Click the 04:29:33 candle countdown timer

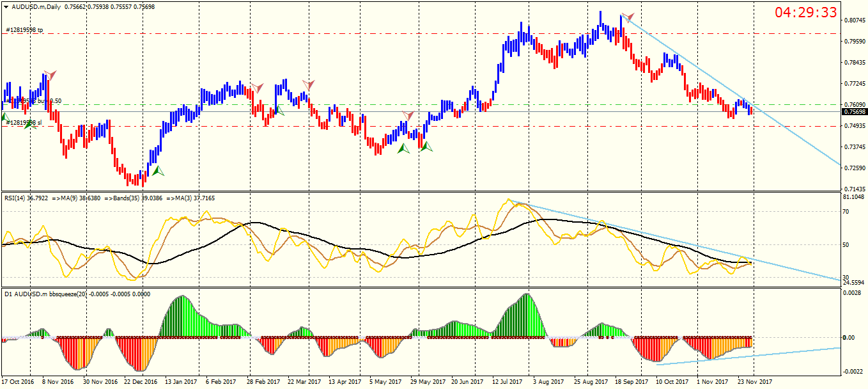coord(806,13)
